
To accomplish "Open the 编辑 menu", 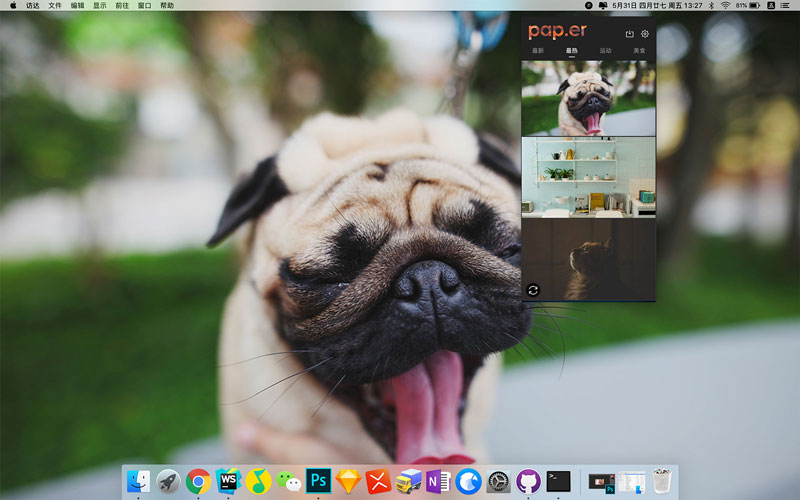I will (x=77, y=5).
